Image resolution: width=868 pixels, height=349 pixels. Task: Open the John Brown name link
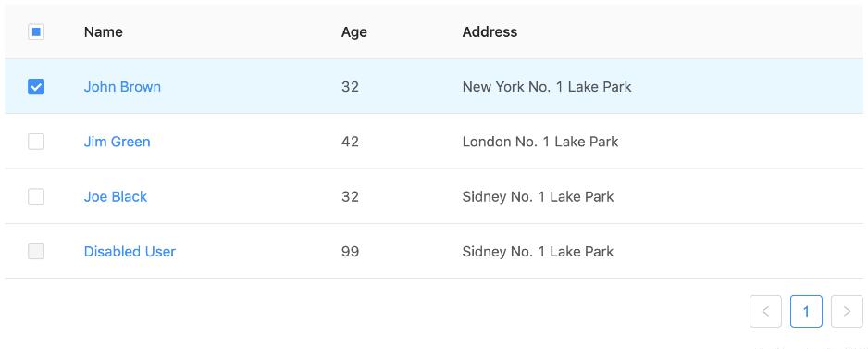122,87
